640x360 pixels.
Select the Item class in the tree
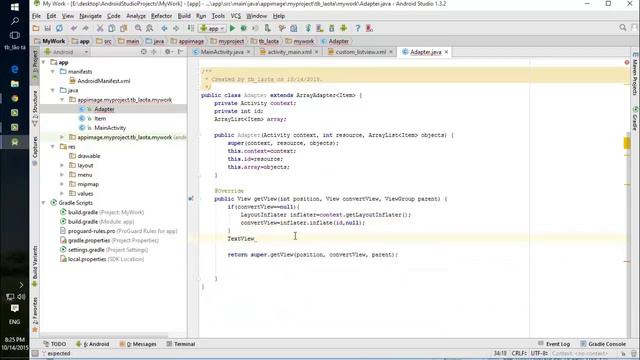100,118
